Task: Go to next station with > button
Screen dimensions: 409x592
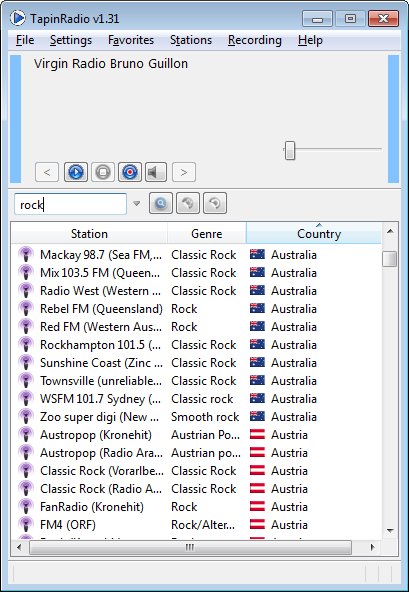Action: [184, 172]
